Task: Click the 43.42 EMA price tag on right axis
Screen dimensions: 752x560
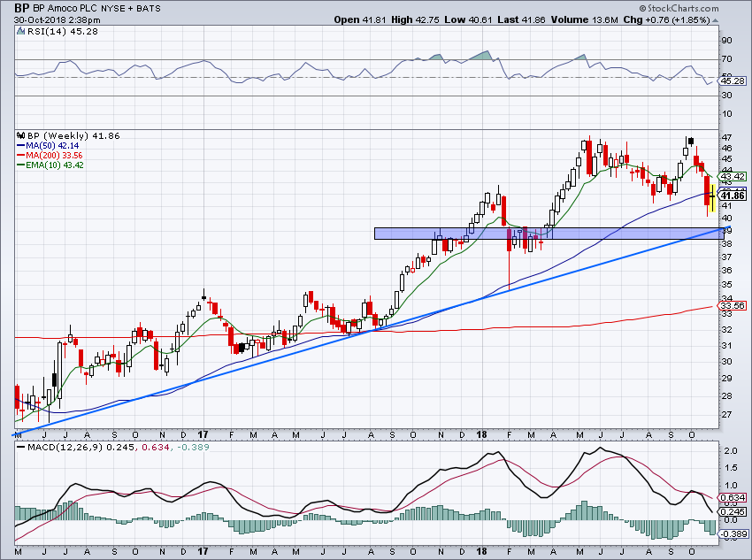Action: (x=732, y=177)
